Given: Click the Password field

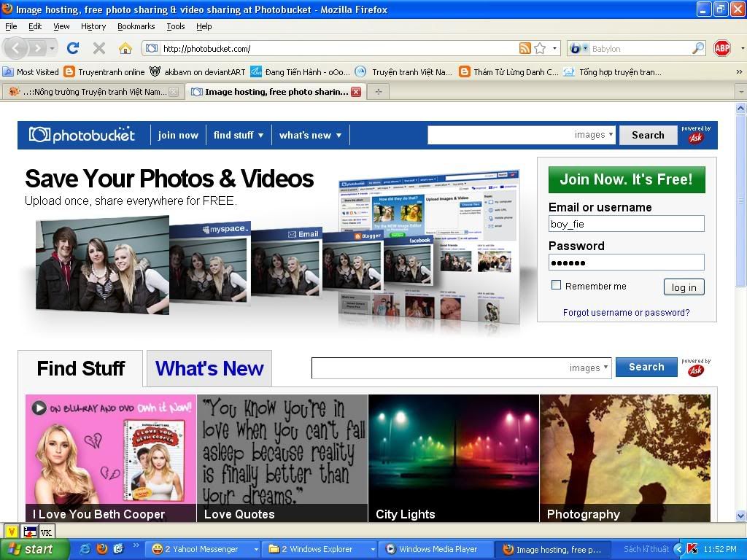Looking at the screenshot, I should (x=627, y=262).
